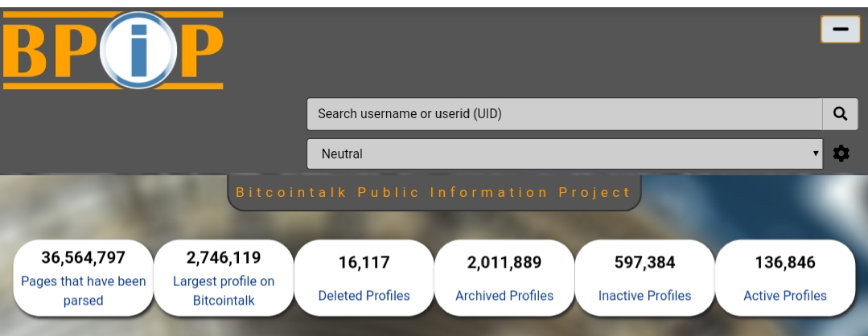Focus the username or userid search field
This screenshot has width=868, height=336.
pos(565,114)
